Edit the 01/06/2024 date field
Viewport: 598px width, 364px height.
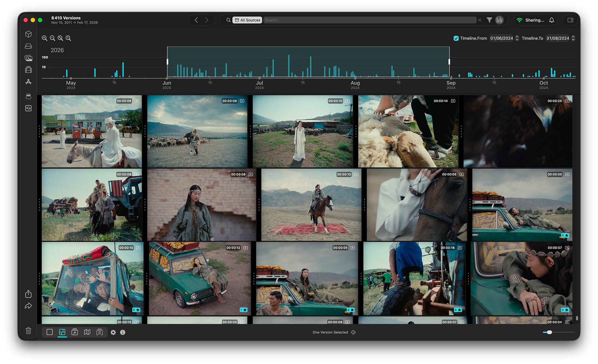(502, 38)
